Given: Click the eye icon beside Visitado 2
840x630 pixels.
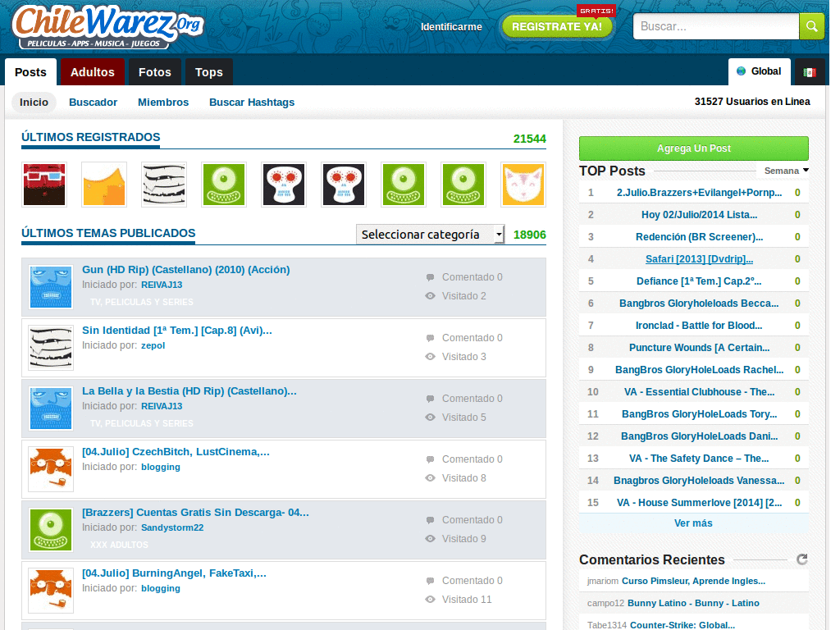Looking at the screenshot, I should pos(430,295).
